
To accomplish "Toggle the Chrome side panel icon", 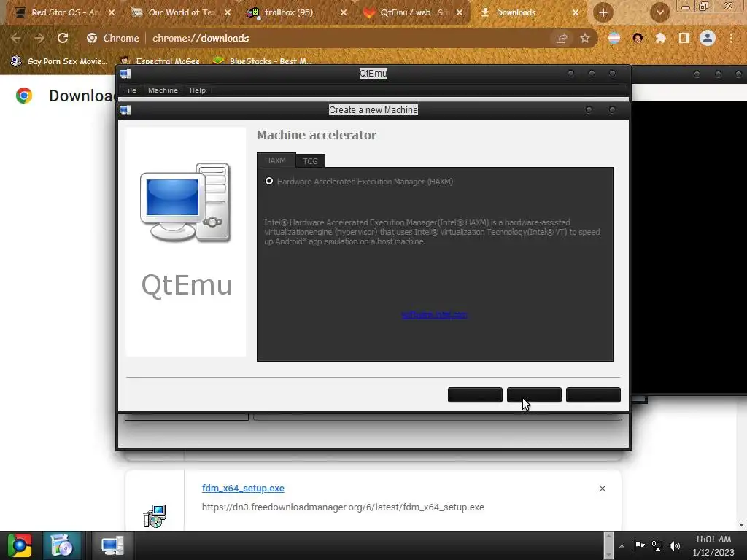I will [x=684, y=38].
